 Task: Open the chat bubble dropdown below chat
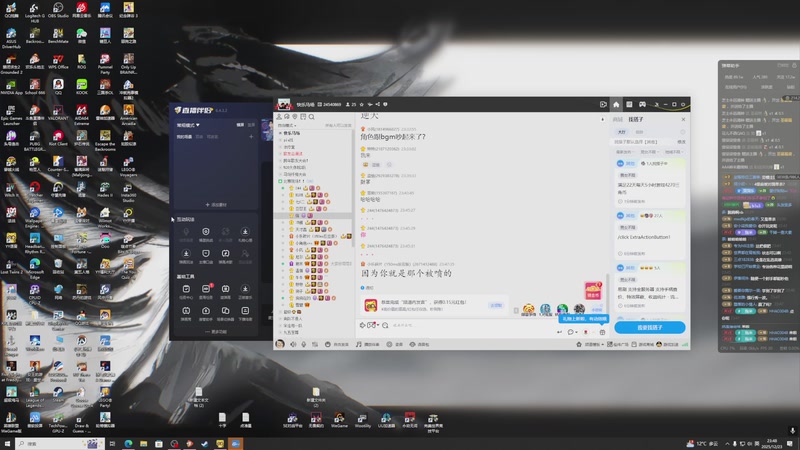(x=572, y=332)
